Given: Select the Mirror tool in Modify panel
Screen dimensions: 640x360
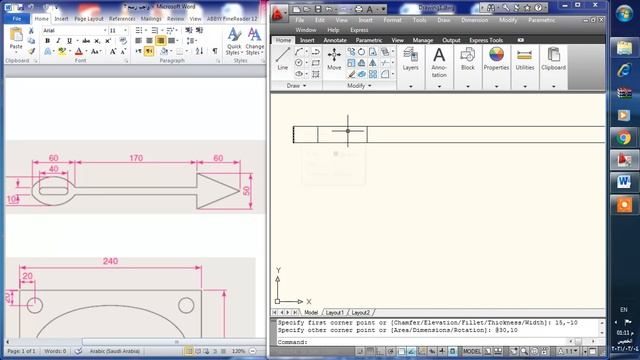Looking at the screenshot, I should (x=373, y=63).
